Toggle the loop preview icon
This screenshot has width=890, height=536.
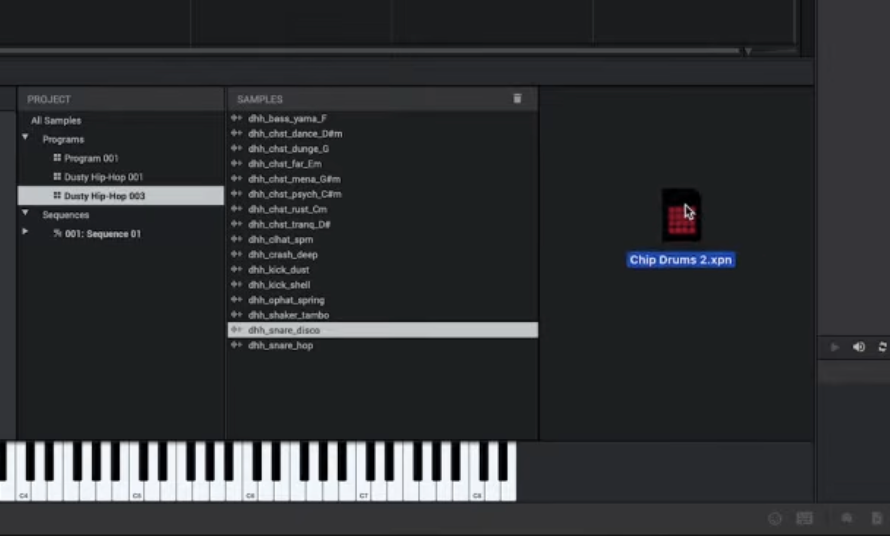point(882,347)
